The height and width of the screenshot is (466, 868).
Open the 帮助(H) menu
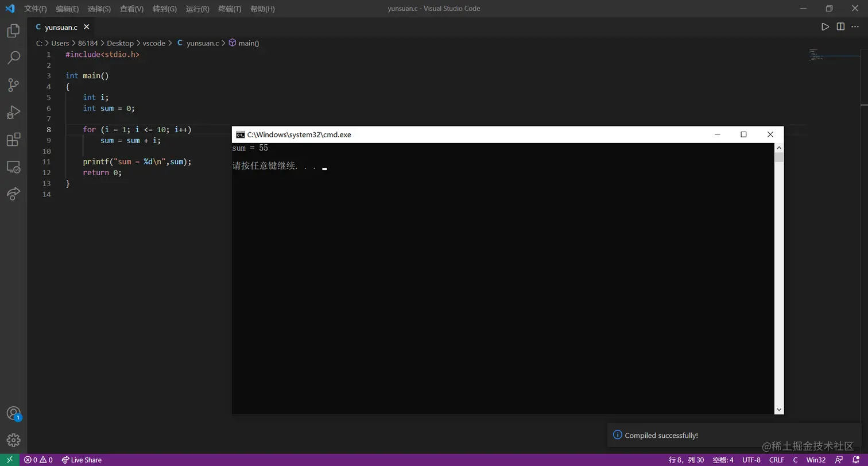262,9
